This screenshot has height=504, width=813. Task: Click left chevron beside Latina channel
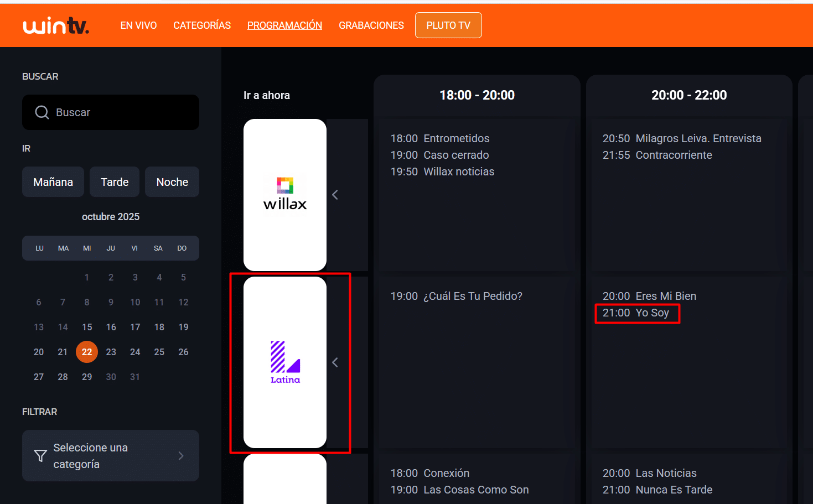tap(335, 362)
